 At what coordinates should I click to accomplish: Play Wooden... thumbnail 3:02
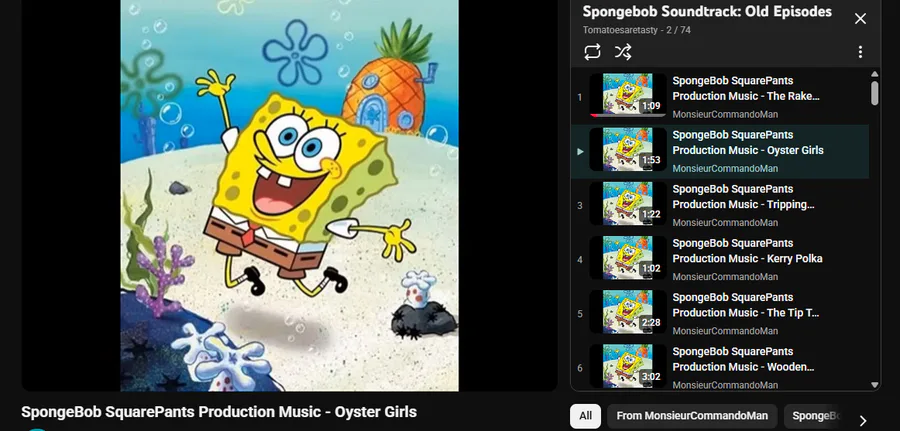tap(629, 366)
